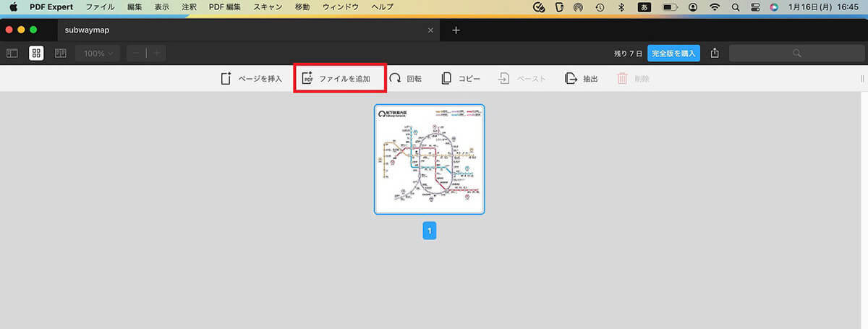Rotate the page with 回転

(406, 79)
